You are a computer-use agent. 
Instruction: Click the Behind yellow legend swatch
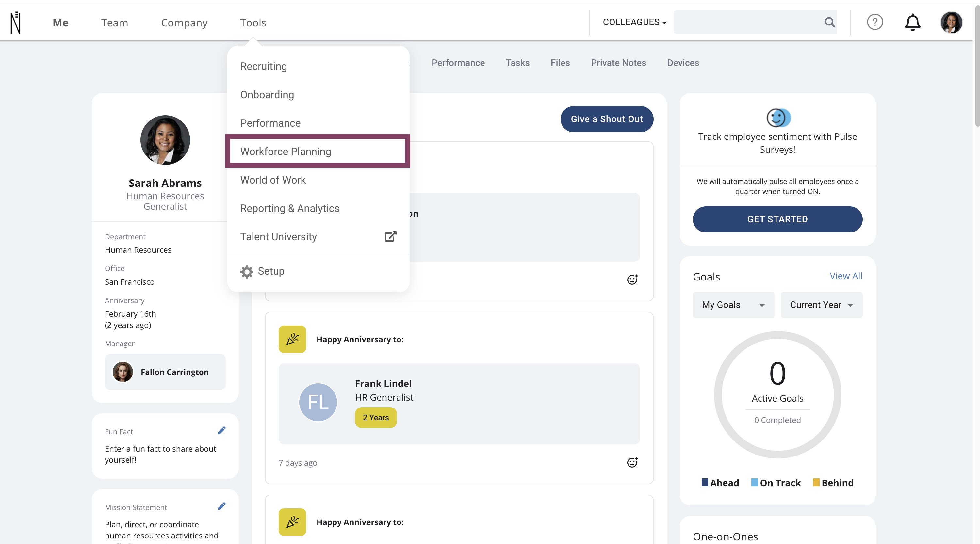click(816, 482)
